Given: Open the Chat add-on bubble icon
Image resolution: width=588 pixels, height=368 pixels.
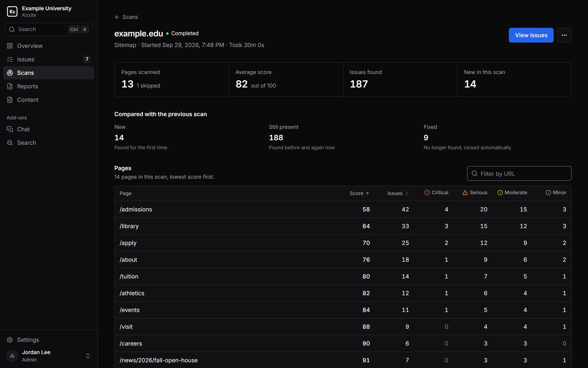Looking at the screenshot, I should pyautogui.click(x=10, y=129).
